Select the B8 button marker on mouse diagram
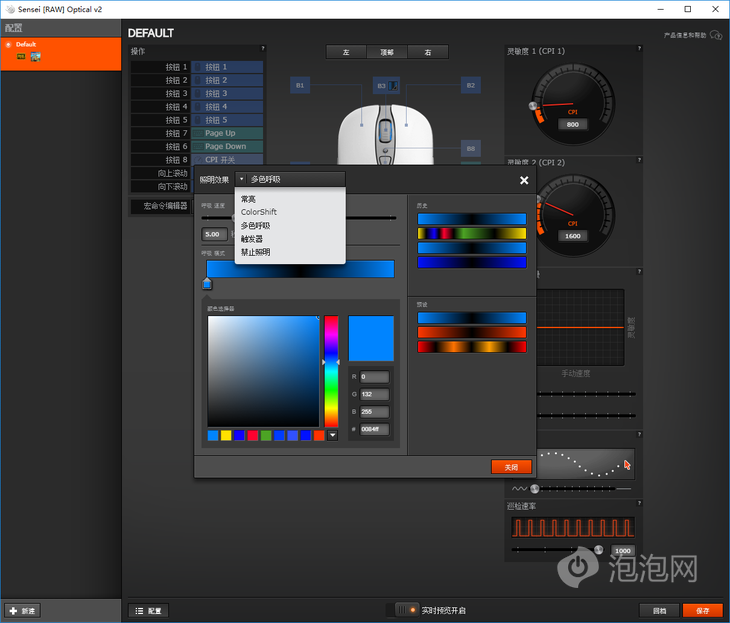730x623 pixels. tap(471, 149)
